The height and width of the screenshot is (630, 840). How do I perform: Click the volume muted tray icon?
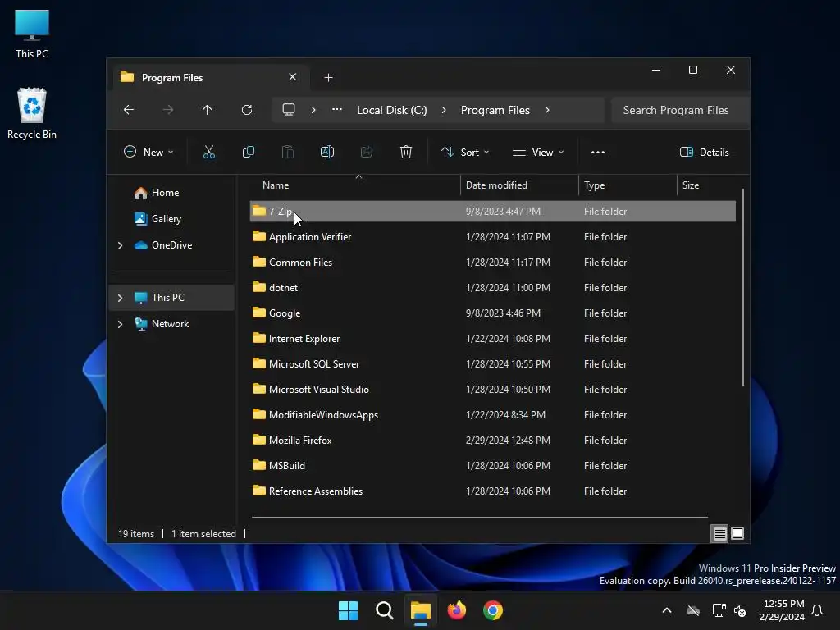(740, 610)
